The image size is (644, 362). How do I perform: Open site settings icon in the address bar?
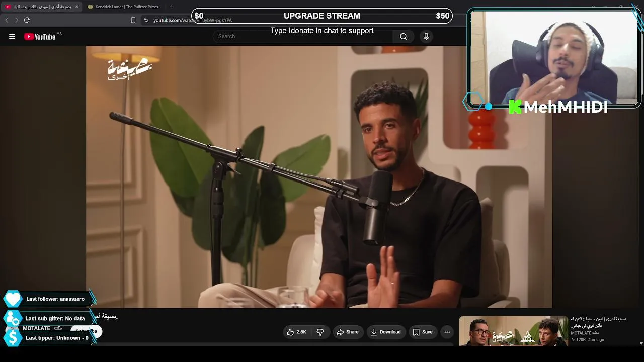click(x=146, y=20)
